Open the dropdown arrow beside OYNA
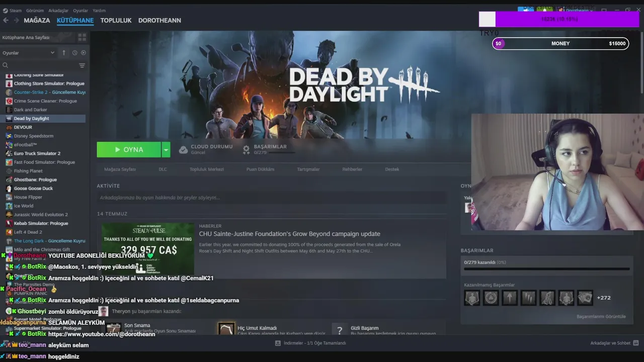Viewport: 644px width, 362px height. pyautogui.click(x=166, y=149)
